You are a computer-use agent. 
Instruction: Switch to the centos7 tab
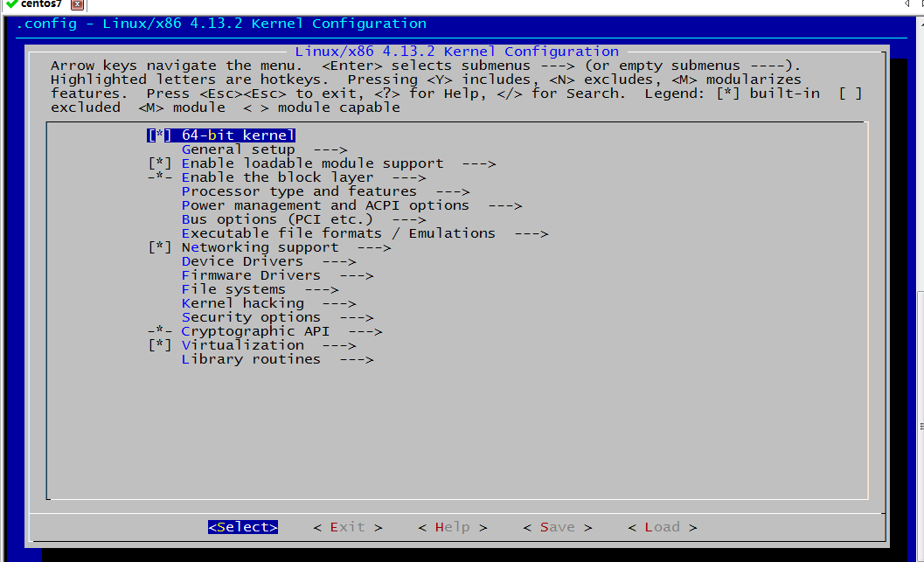point(41,4)
